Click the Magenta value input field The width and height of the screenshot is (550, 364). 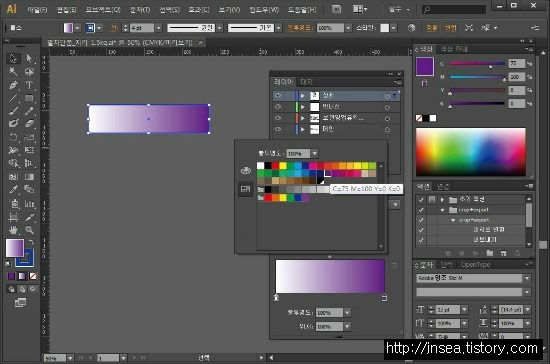pyautogui.click(x=517, y=77)
